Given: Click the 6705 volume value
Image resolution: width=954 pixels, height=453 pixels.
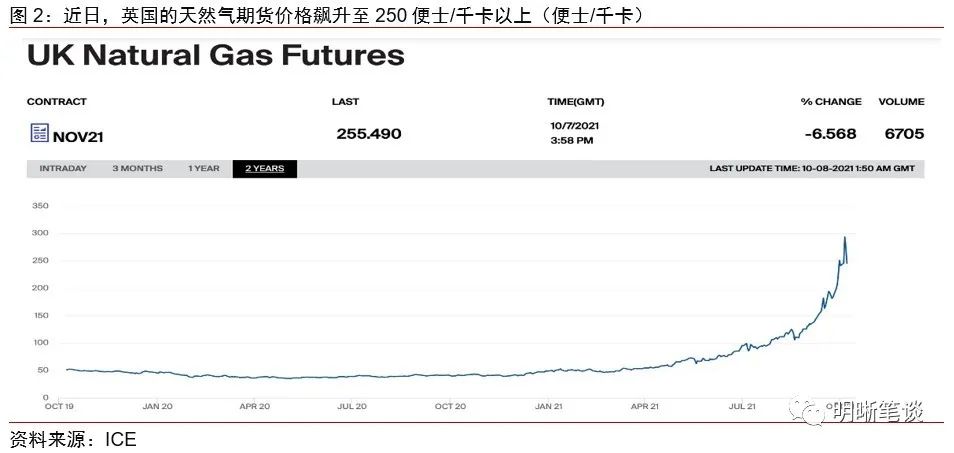Looking at the screenshot, I should click(x=904, y=134).
